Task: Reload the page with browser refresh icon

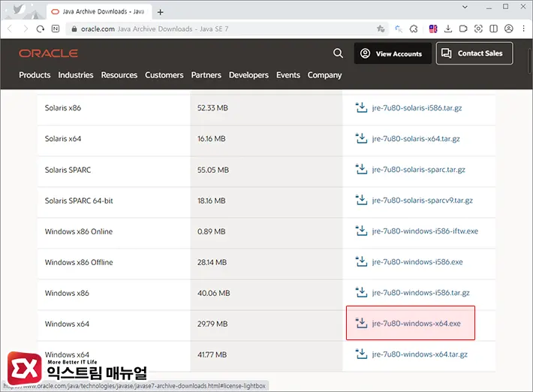Action: 41,29
